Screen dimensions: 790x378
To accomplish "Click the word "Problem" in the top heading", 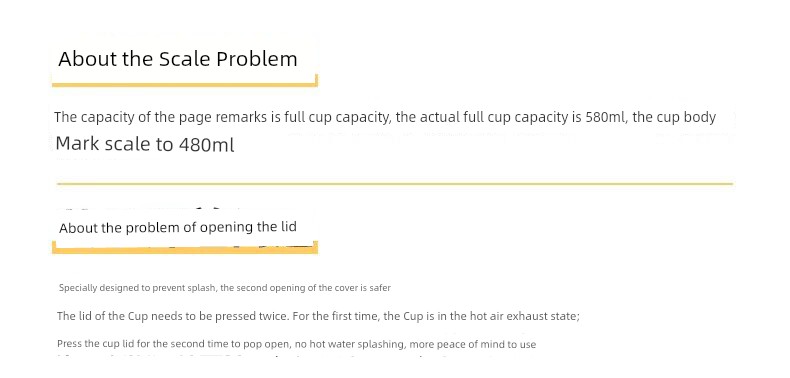I will pos(257,59).
